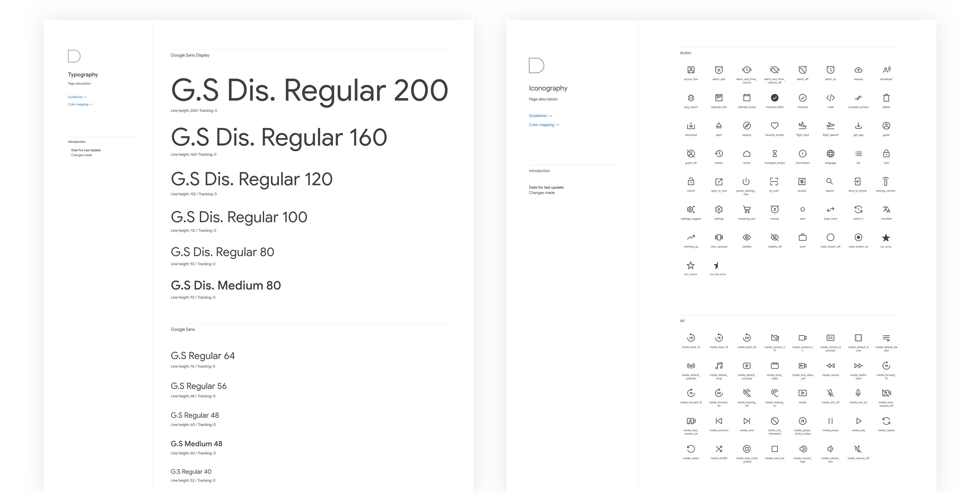Click the translate icon
The width and height of the screenshot is (980, 493).
(886, 209)
